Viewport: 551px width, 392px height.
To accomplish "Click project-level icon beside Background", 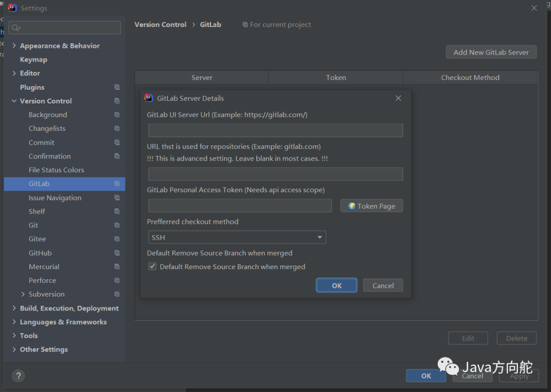I will 117,115.
